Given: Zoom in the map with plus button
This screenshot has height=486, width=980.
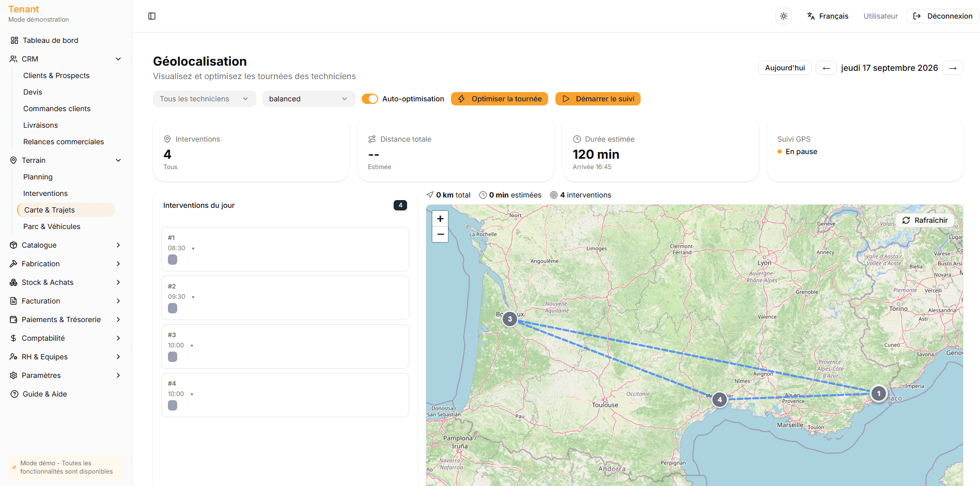Looking at the screenshot, I should pyautogui.click(x=440, y=219).
